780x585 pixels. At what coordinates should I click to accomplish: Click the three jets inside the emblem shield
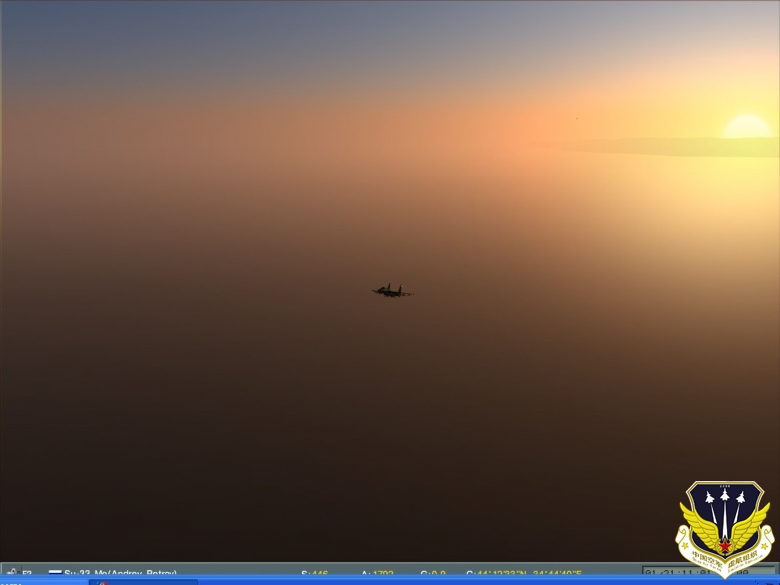pyautogui.click(x=725, y=500)
